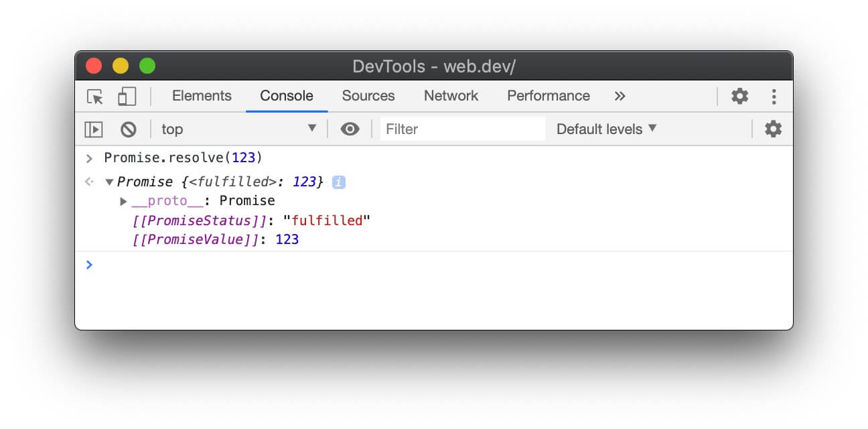Image resolution: width=868 pixels, height=429 pixels.
Task: Open the Performance panel
Action: click(x=548, y=96)
